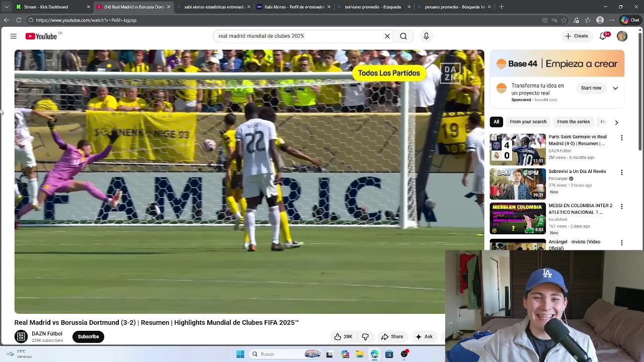Screen dimensions: 644x362
Task: Go to YouTube home via logo
Action: click(41, 36)
